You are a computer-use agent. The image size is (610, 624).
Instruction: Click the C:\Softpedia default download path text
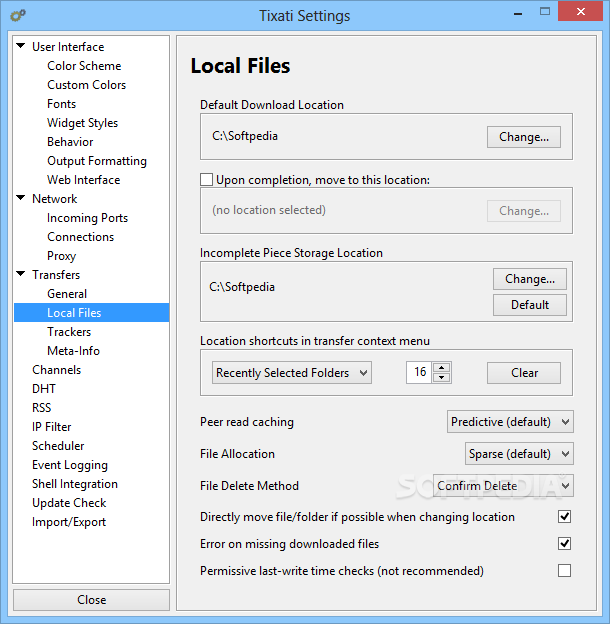click(245, 136)
